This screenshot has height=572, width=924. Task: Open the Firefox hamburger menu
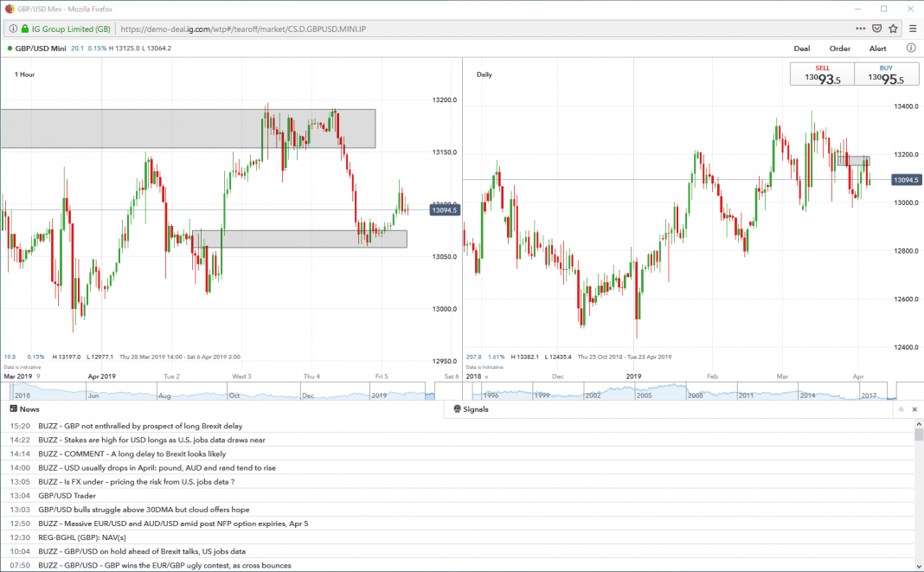pyautogui.click(x=913, y=29)
